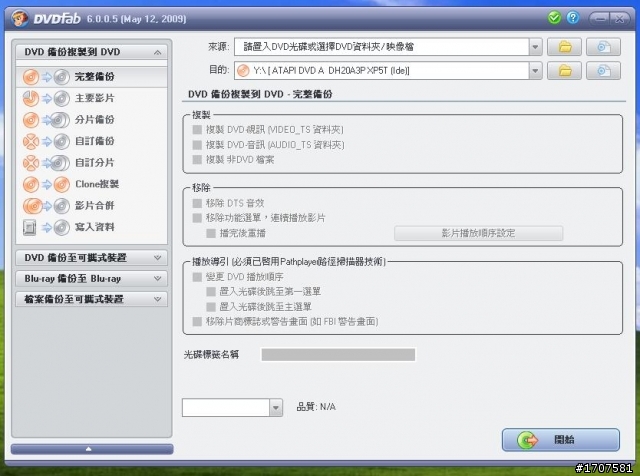The width and height of the screenshot is (640, 476).
Task: Toggle 移除片商標誌或警告畫面 checkbox
Action: [x=198, y=322]
